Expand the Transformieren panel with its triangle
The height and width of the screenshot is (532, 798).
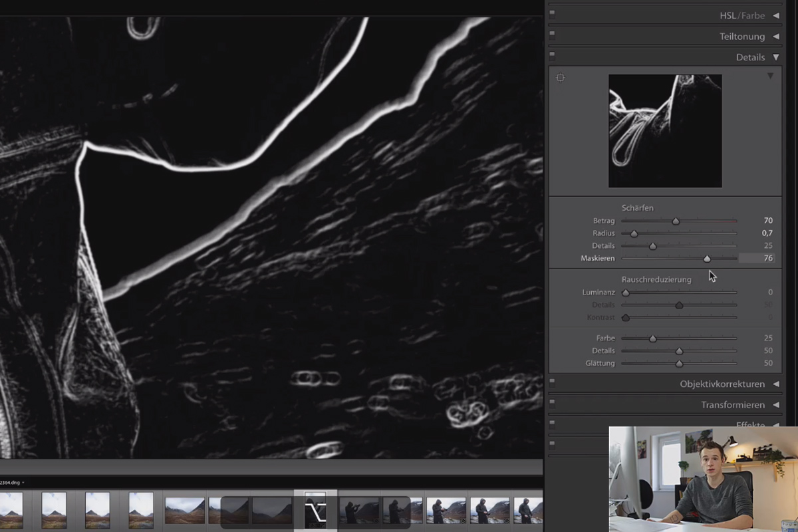tap(775, 405)
